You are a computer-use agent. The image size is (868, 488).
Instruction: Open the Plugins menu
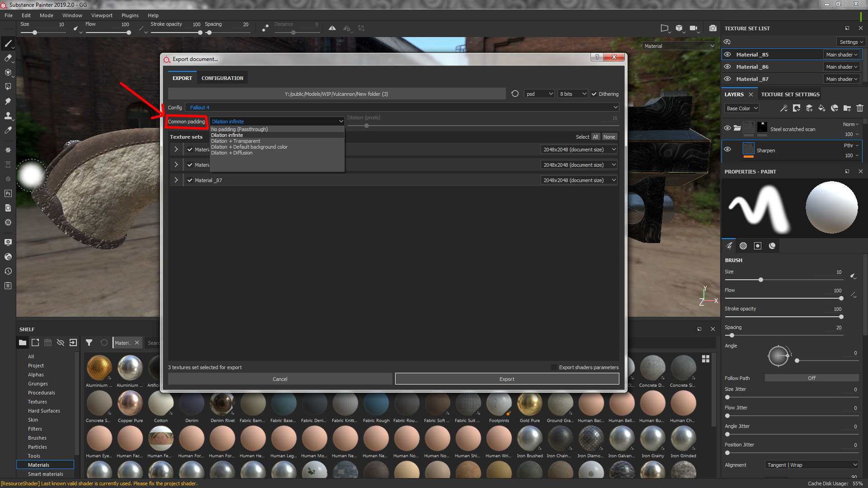(x=130, y=15)
